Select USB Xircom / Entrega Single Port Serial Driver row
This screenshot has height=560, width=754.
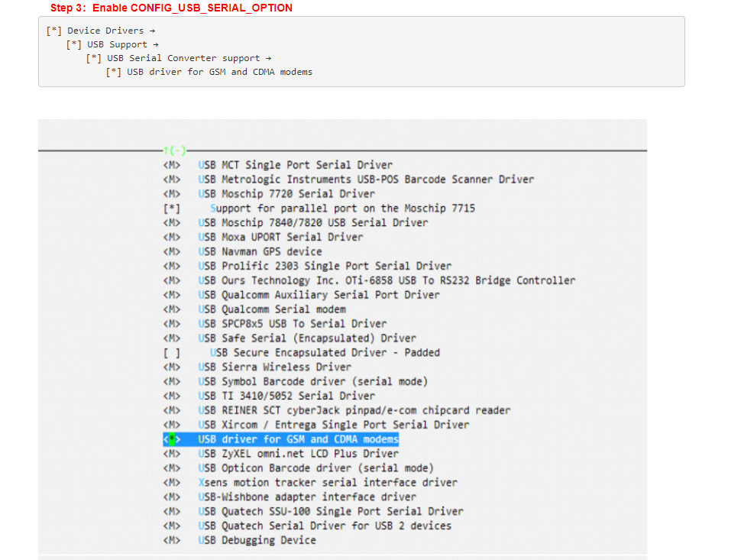[316, 425]
